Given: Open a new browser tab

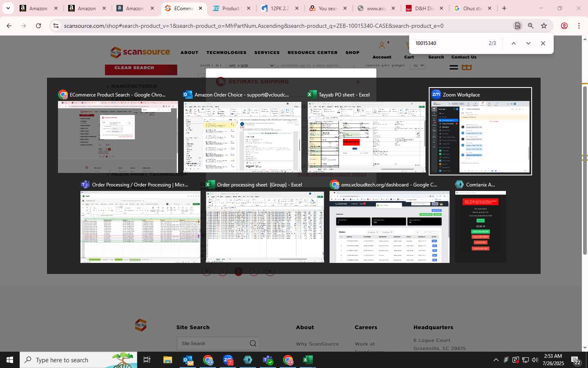Looking at the screenshot, I should click(x=504, y=8).
